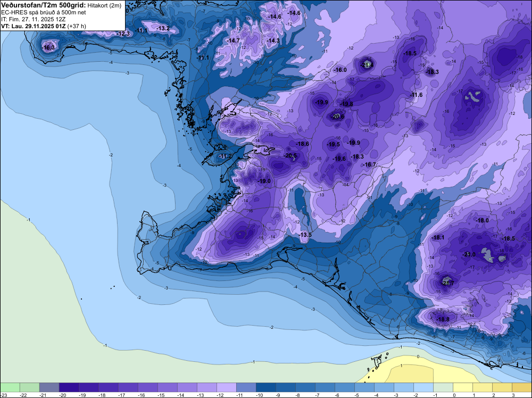Click the valid time 'VT: Lau. 29.11.2025 01Z'
This screenshot has width=532, height=398.
[x=34, y=26]
